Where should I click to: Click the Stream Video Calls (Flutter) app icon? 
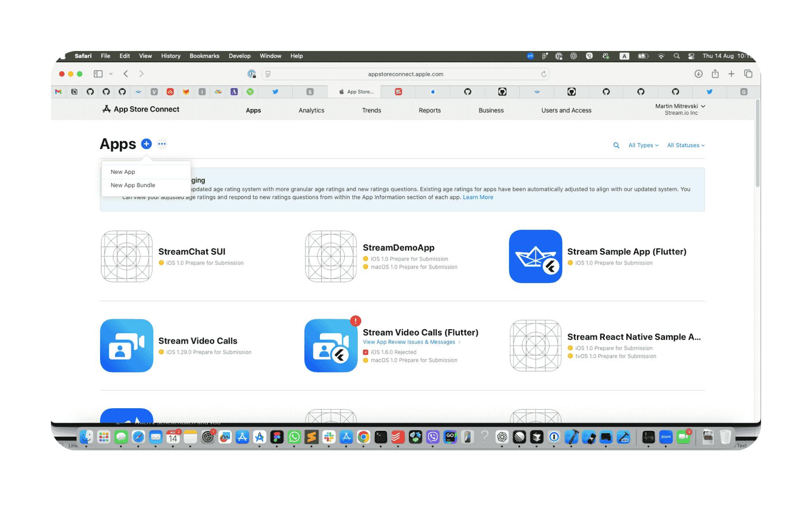[331, 345]
